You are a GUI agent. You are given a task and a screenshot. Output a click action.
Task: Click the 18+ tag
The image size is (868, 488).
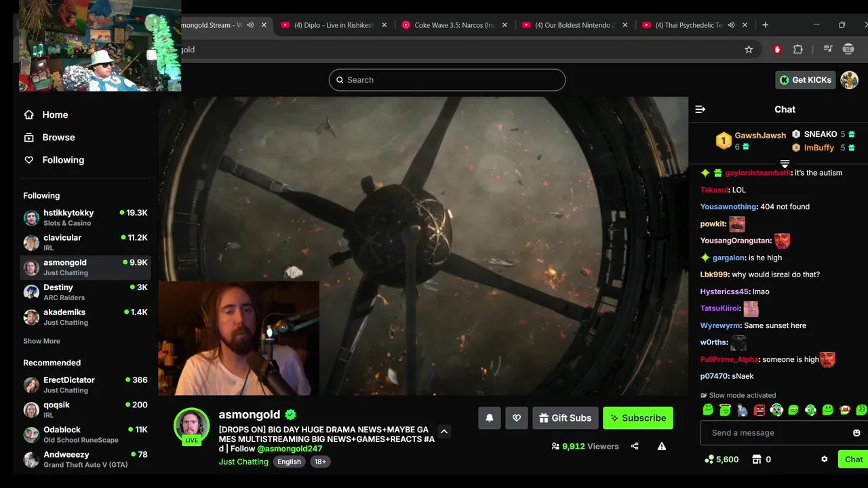(x=320, y=462)
